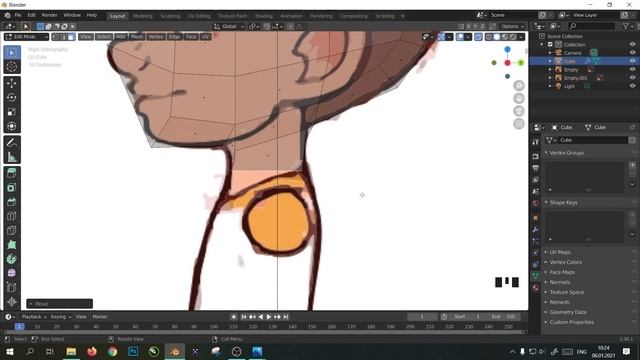640x360 pixels.
Task: Hide Cube in the outliner
Action: point(632,61)
